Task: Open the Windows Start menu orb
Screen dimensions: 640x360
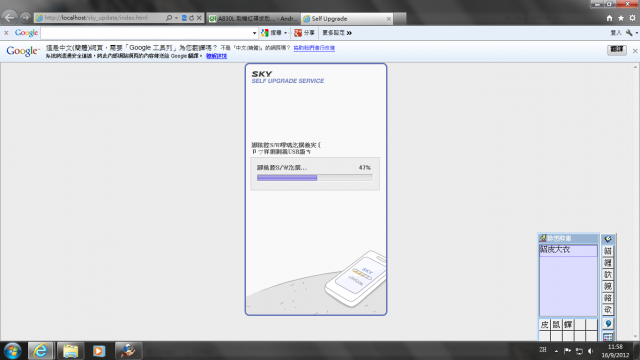Action: pyautogui.click(x=13, y=351)
